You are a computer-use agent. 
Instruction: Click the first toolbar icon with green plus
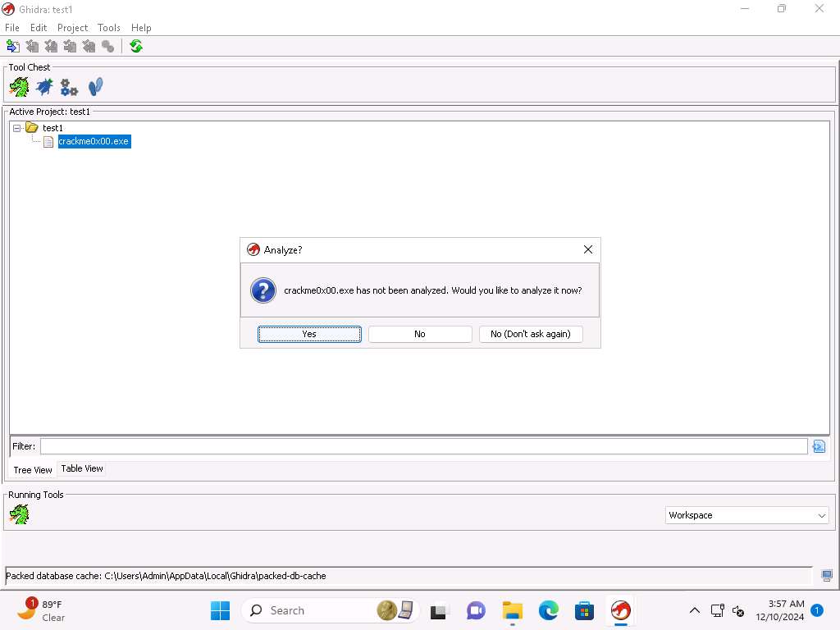pos(12,47)
